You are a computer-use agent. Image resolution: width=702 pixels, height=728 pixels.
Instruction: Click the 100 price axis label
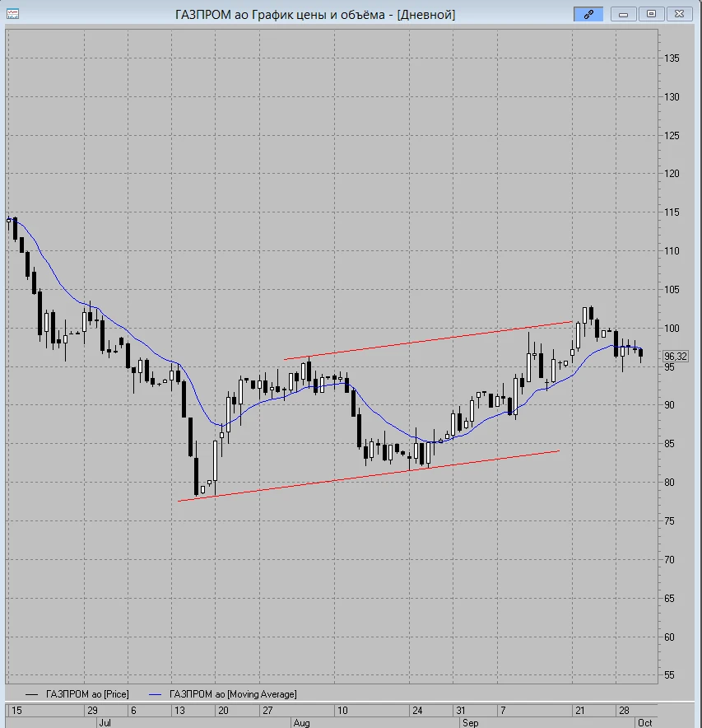click(x=672, y=329)
